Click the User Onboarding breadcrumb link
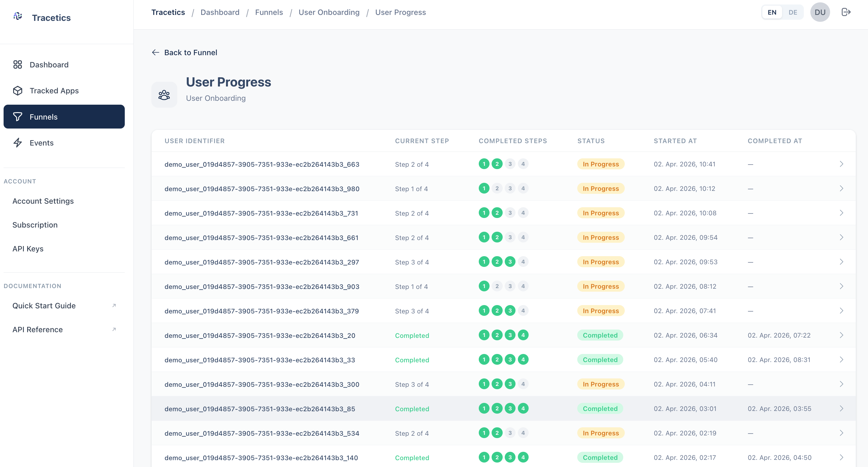The image size is (868, 467). point(329,13)
